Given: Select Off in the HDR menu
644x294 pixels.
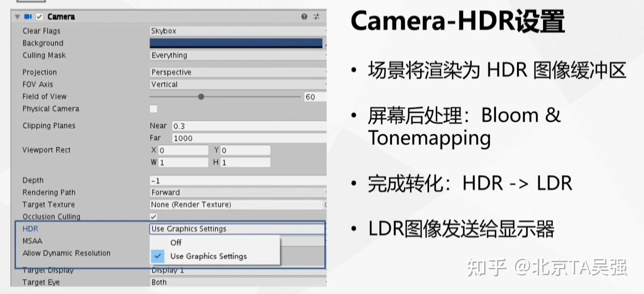Looking at the screenshot, I should point(175,242).
